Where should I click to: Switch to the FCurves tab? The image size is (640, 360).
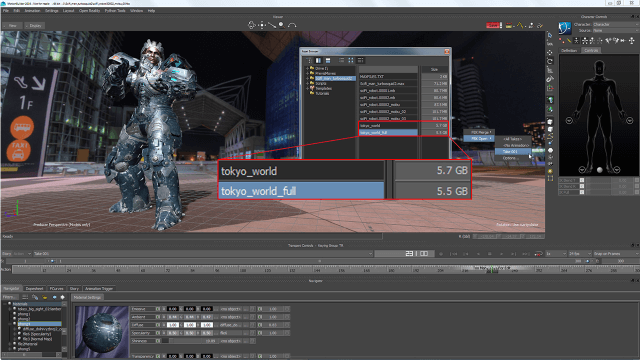pyautogui.click(x=56, y=289)
